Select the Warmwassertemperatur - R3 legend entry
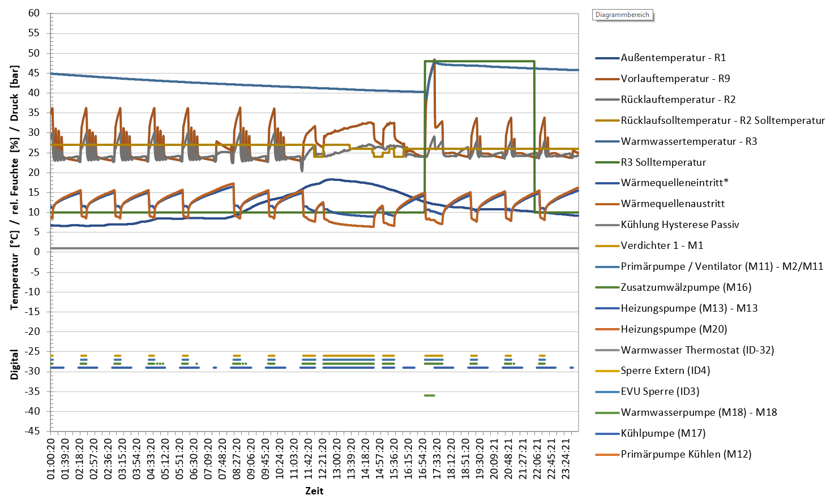 pos(688,141)
